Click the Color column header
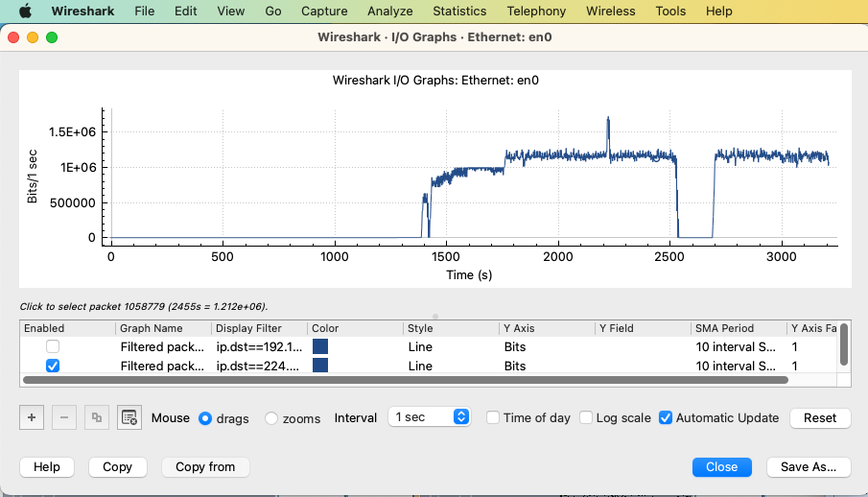 355,328
